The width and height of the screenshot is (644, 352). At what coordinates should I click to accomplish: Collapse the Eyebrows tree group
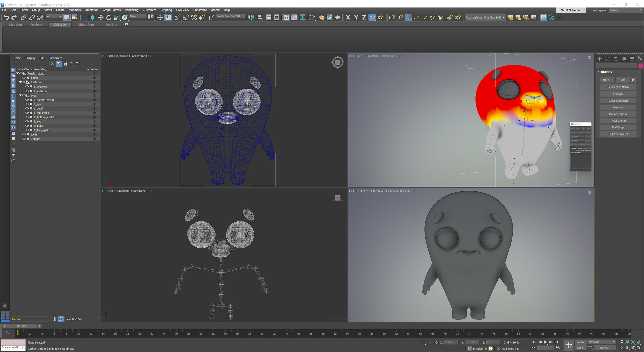point(21,82)
